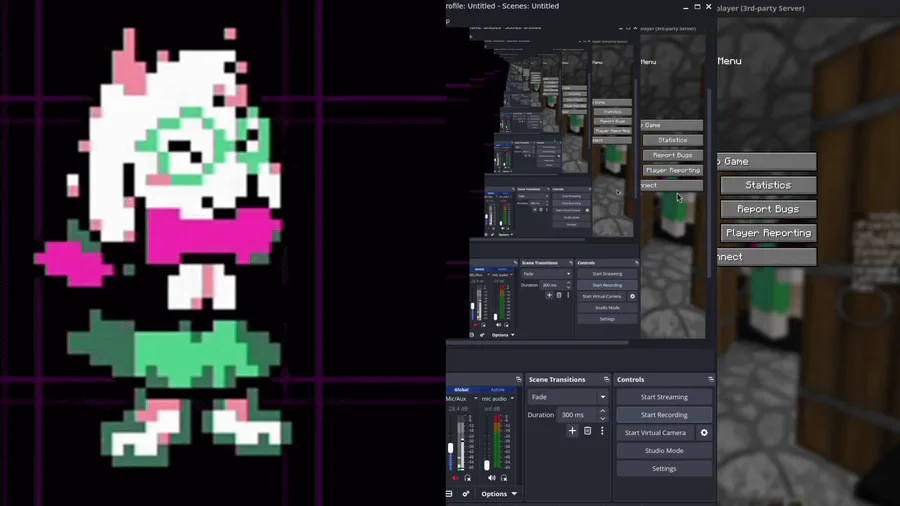This screenshot has width=900, height=506.
Task: Click the "Mic/Aux" source name
Action: 458,399
